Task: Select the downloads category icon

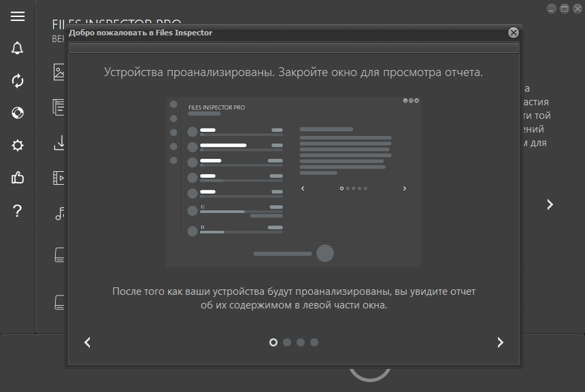Action: [58, 143]
